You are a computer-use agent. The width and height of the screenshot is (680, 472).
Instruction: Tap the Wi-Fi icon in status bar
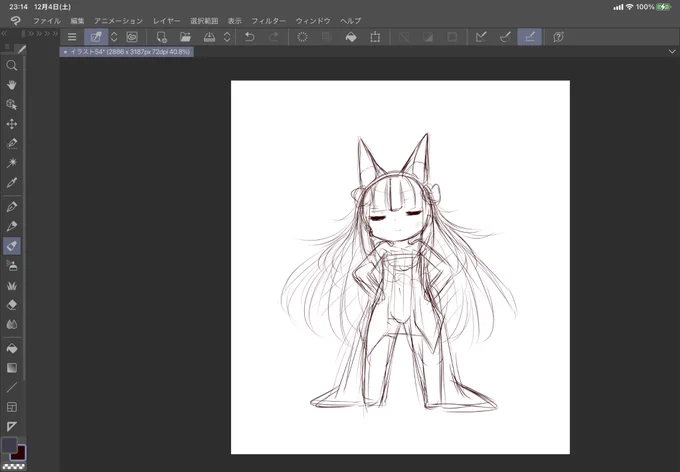click(629, 7)
